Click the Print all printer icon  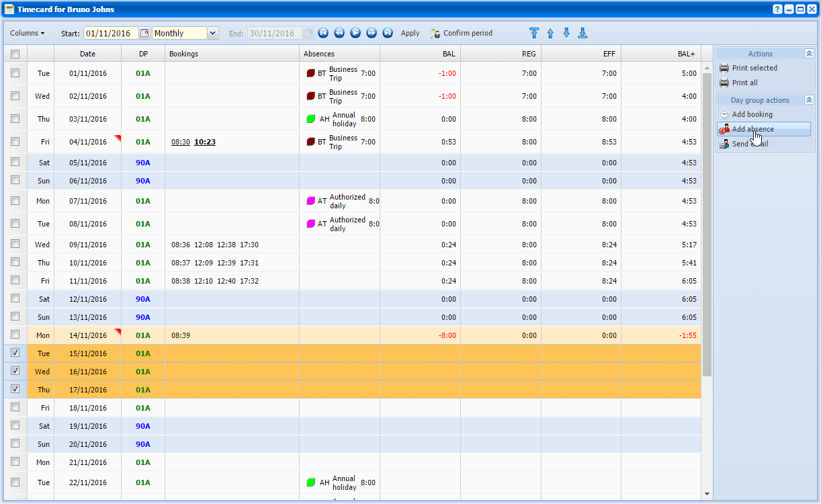click(x=724, y=83)
